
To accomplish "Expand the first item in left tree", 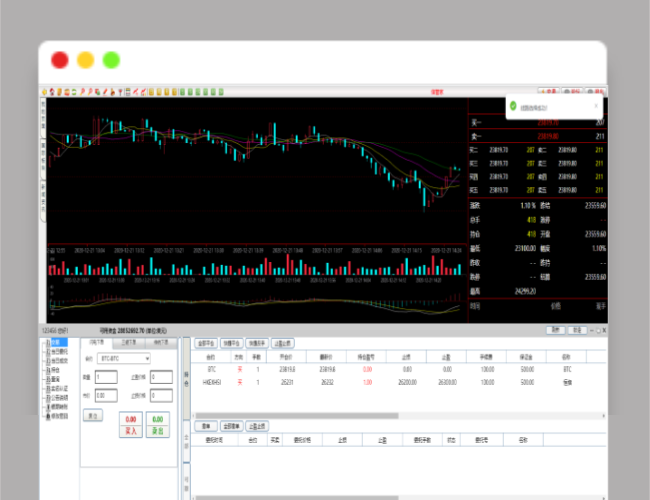I will [44, 342].
